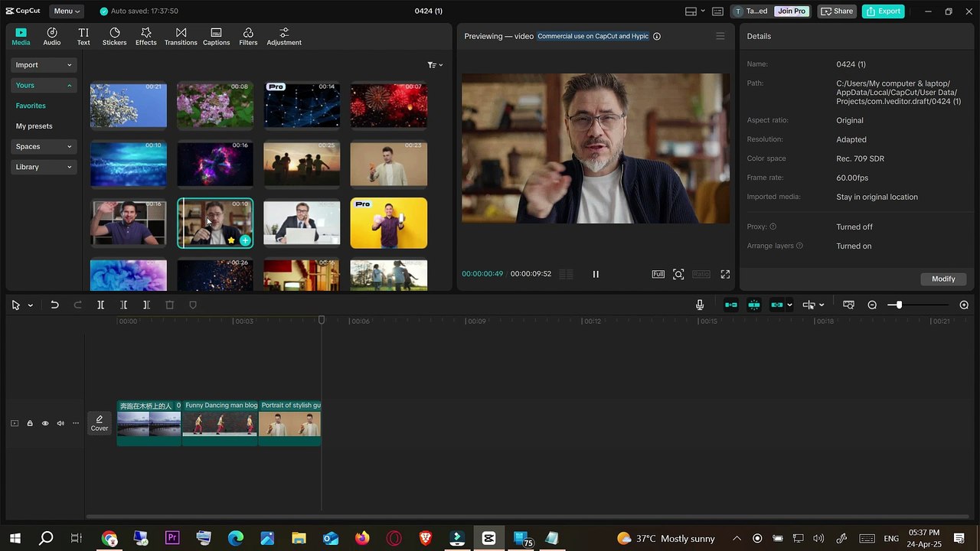
Task: Open the Captions panel
Action: pos(217,36)
